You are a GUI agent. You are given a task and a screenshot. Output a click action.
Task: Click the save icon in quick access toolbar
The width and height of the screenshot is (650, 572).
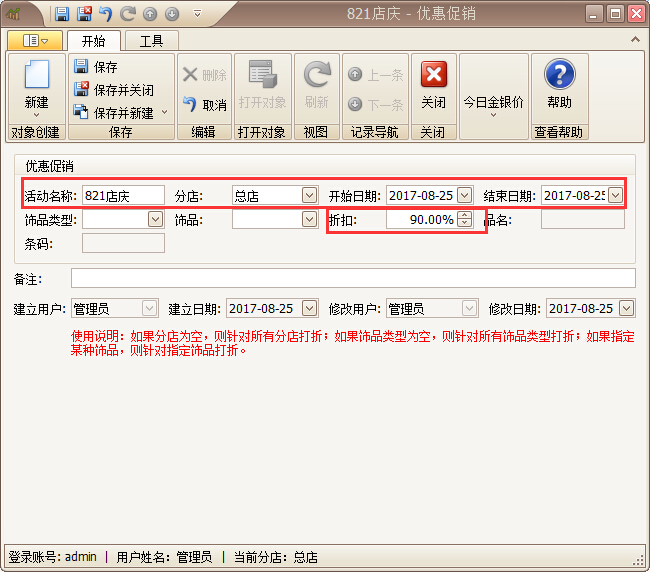(x=62, y=14)
